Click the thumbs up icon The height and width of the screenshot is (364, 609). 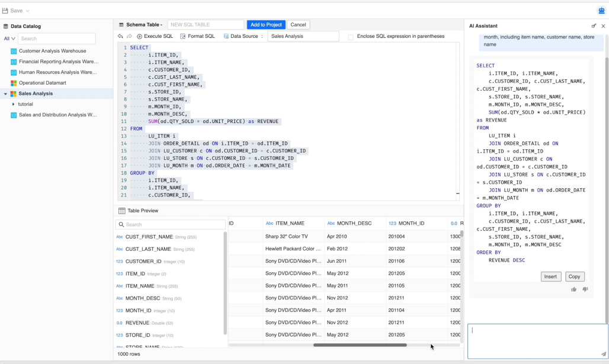(573, 289)
